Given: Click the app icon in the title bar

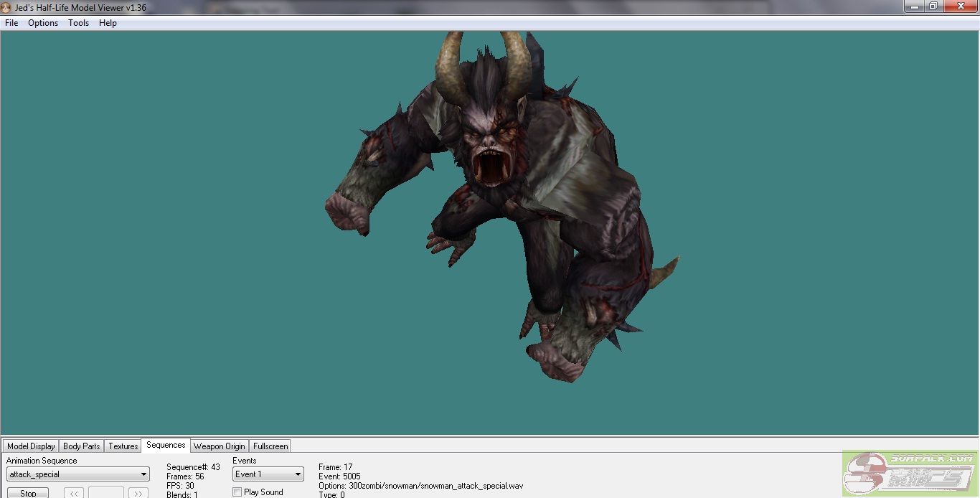Looking at the screenshot, I should point(6,8).
